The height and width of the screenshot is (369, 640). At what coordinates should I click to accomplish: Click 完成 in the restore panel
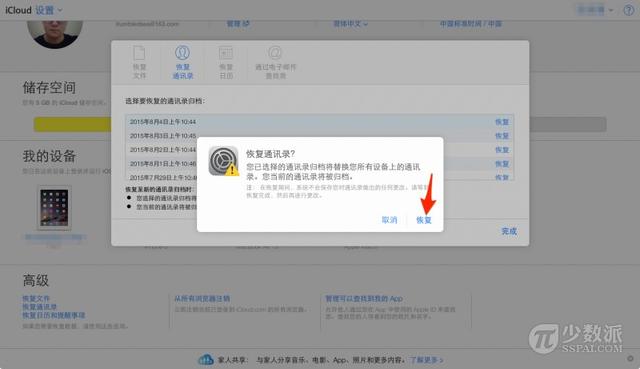point(509,231)
